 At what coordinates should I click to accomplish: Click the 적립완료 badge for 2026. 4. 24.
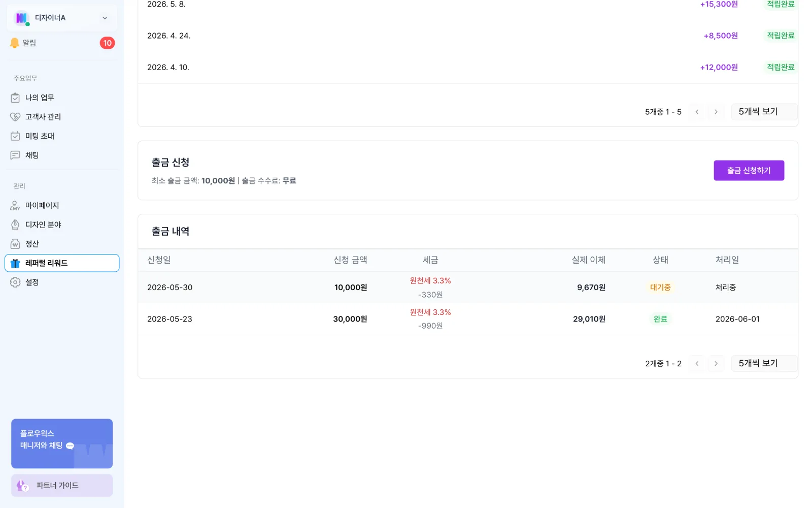[781, 36]
